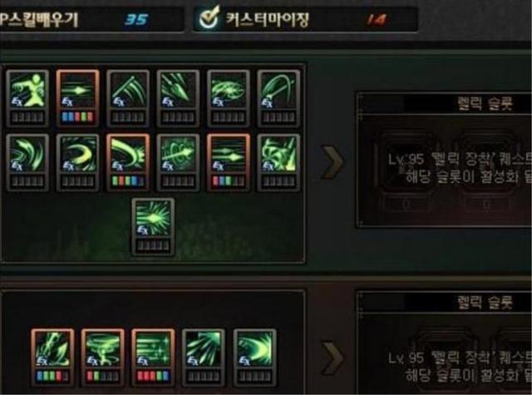The height and width of the screenshot is (395, 532).
Task: Select the triple spear thrust EX skill
Action: point(178,91)
